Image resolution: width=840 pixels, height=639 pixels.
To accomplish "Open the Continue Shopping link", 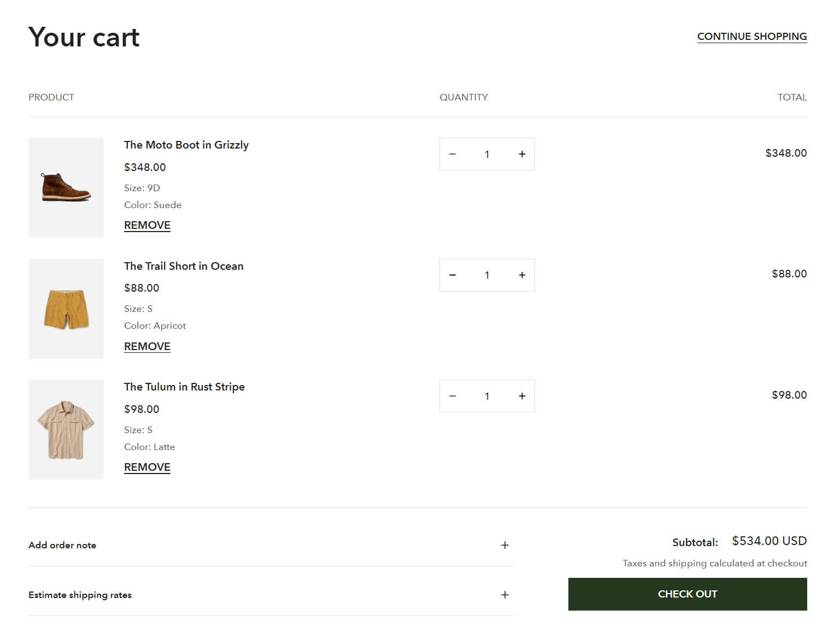I will click(x=751, y=36).
